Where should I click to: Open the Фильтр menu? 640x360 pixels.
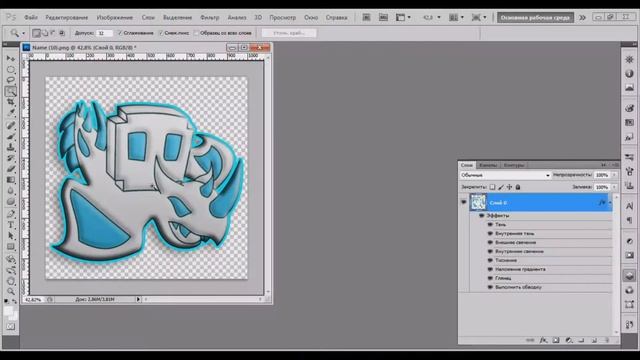[210, 18]
